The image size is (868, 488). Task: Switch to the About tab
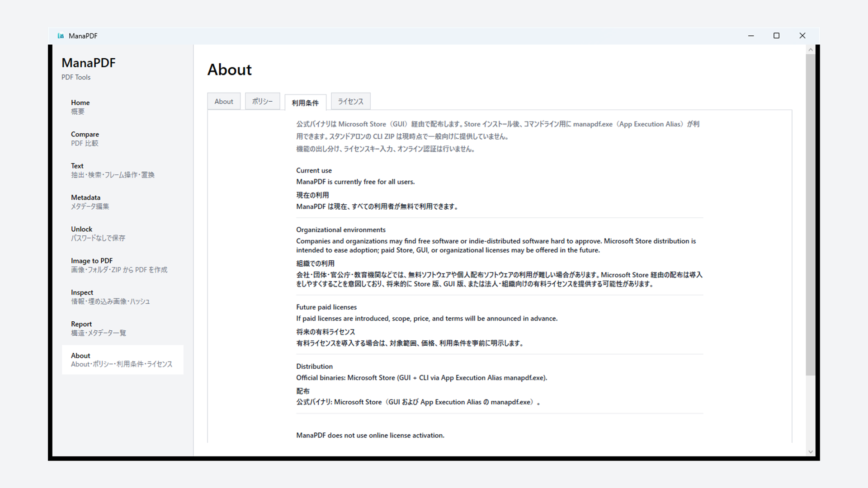(x=224, y=101)
